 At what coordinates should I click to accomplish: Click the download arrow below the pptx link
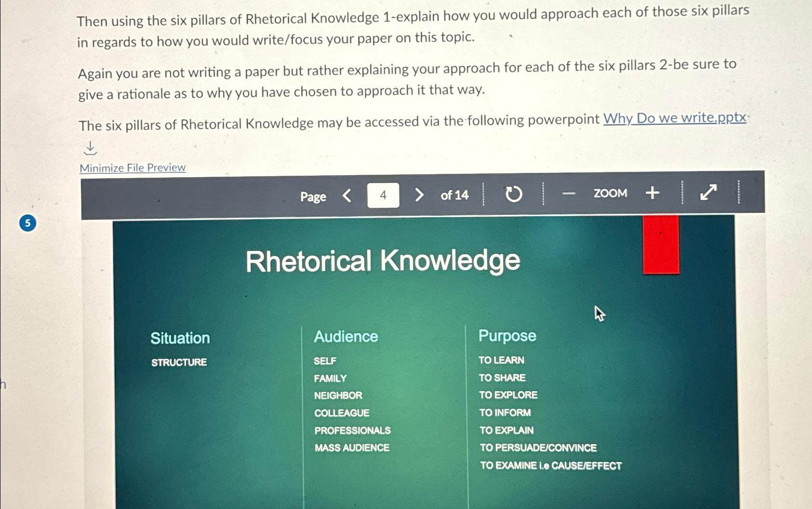(x=92, y=148)
